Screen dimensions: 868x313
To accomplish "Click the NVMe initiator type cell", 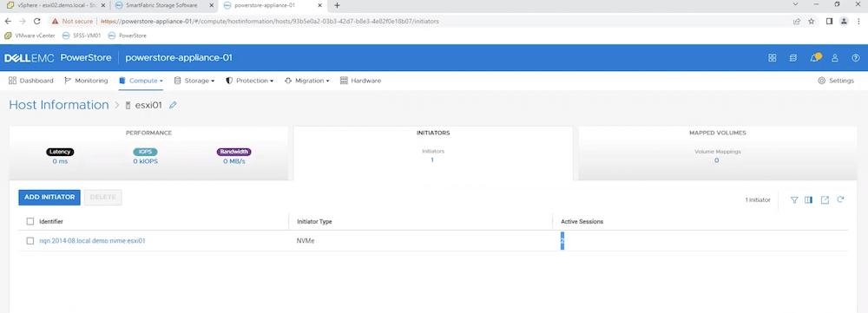I will pyautogui.click(x=306, y=240).
